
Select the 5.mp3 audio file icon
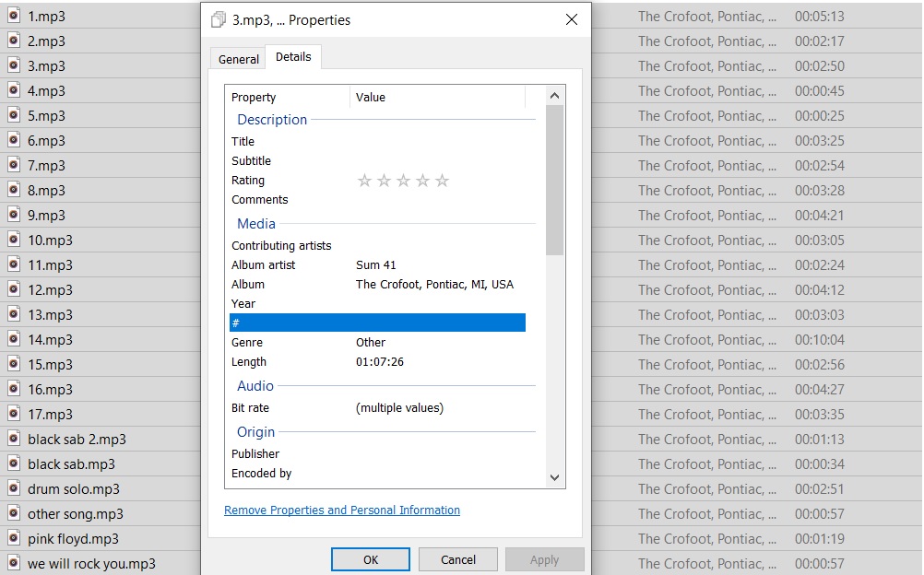pyautogui.click(x=14, y=115)
